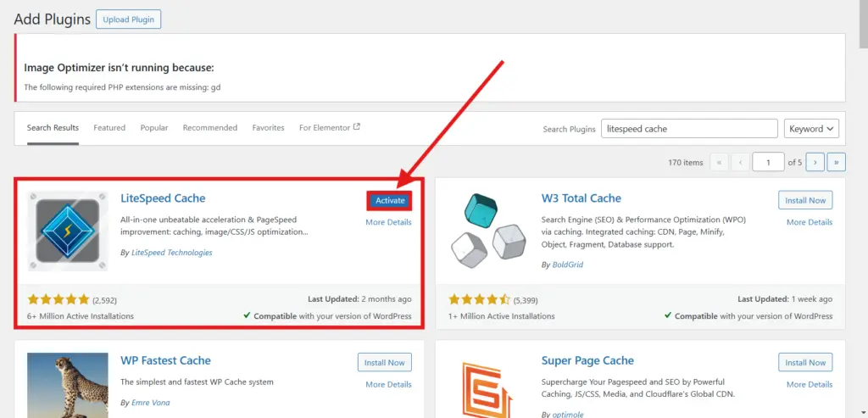Open More Details for WP Fastest Cache
This screenshot has width=868, height=418.
click(x=388, y=384)
